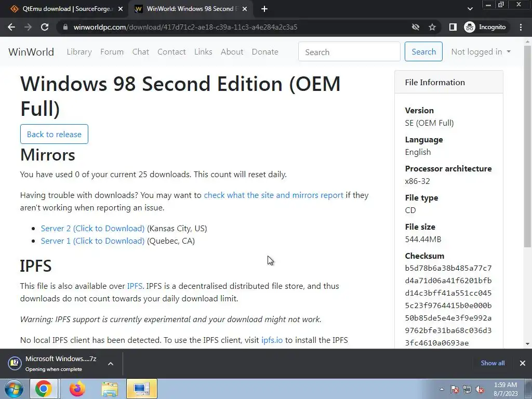Screen dimensions: 532x399
Task: Click the page vertical scrollbar thumb
Action: tap(527, 146)
